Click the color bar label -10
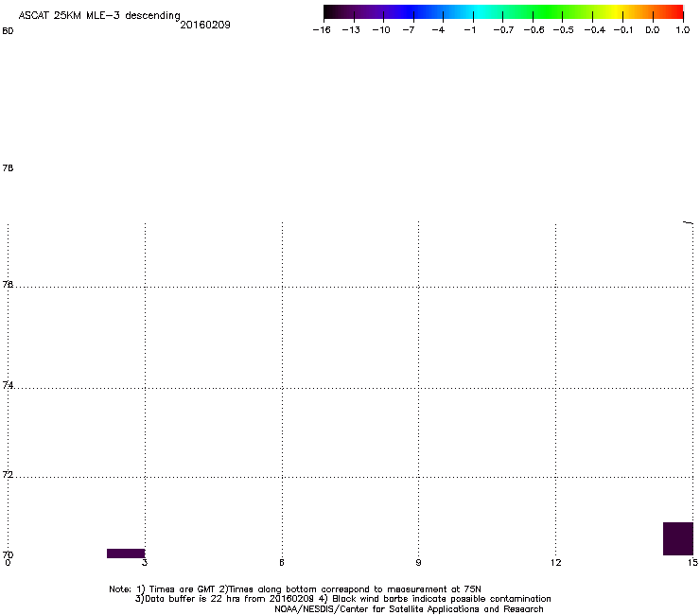The width and height of the screenshot is (700, 615). [381, 30]
